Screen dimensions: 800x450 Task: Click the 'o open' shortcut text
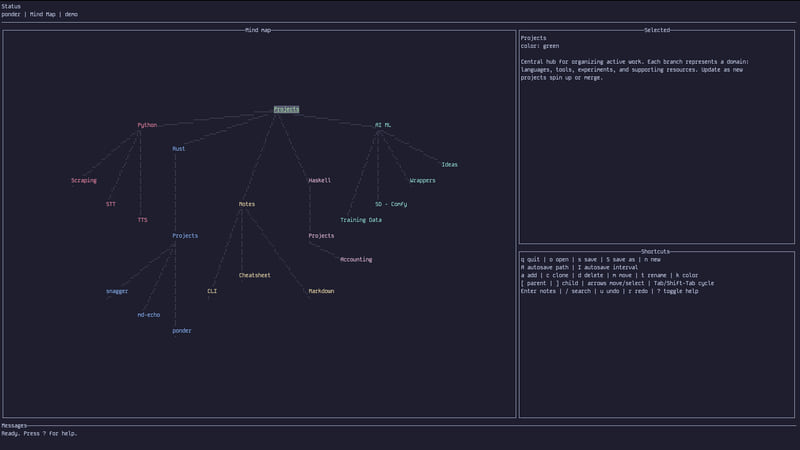559,260
